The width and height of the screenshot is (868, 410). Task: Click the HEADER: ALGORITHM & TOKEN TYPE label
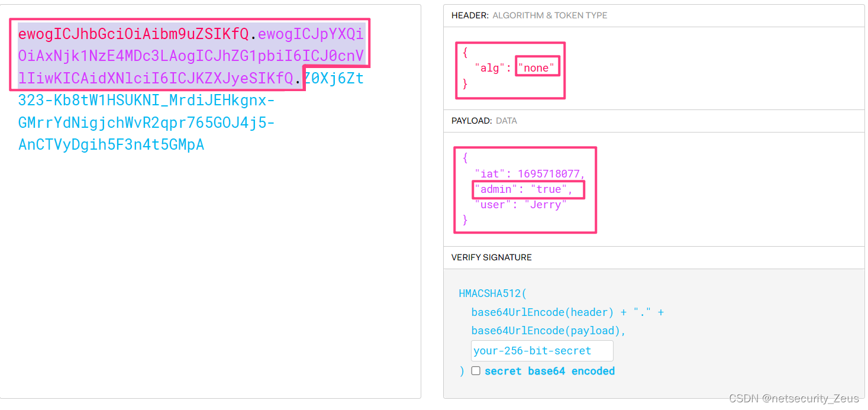[529, 15]
